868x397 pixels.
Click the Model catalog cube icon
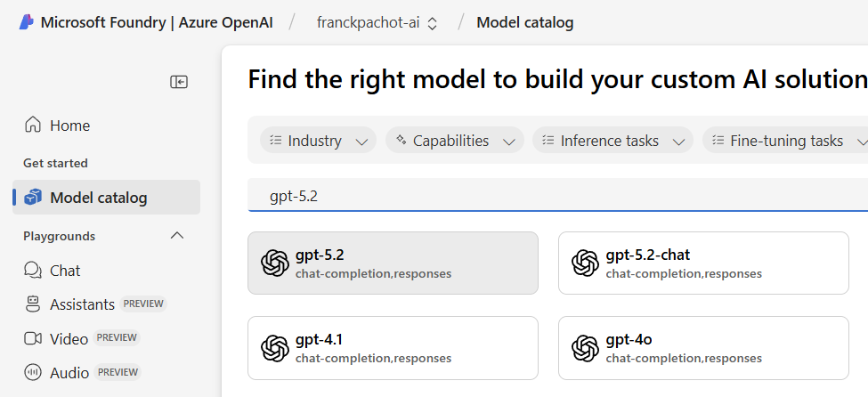33,197
